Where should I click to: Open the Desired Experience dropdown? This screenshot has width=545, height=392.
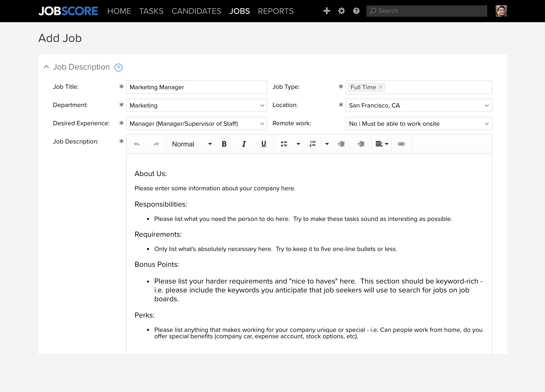(x=197, y=124)
